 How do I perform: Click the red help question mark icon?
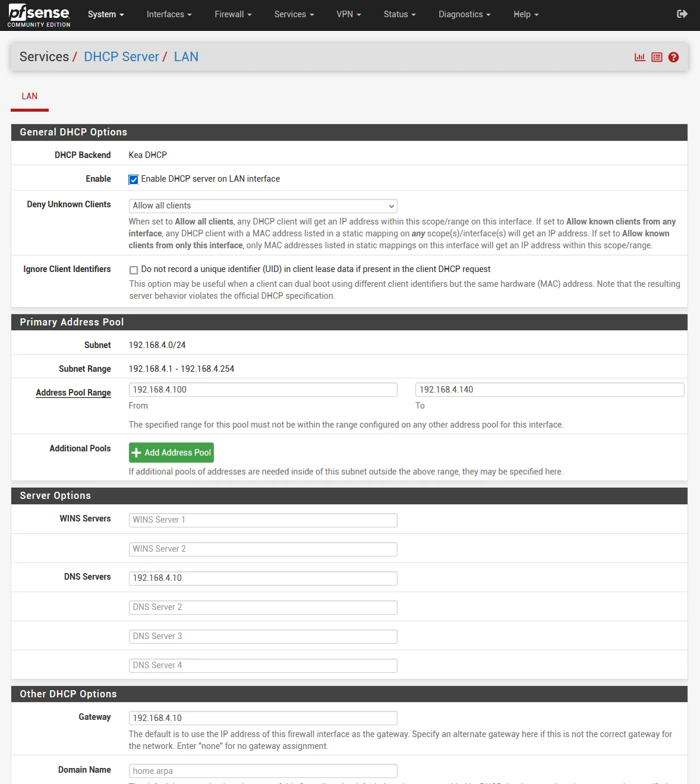click(x=673, y=57)
